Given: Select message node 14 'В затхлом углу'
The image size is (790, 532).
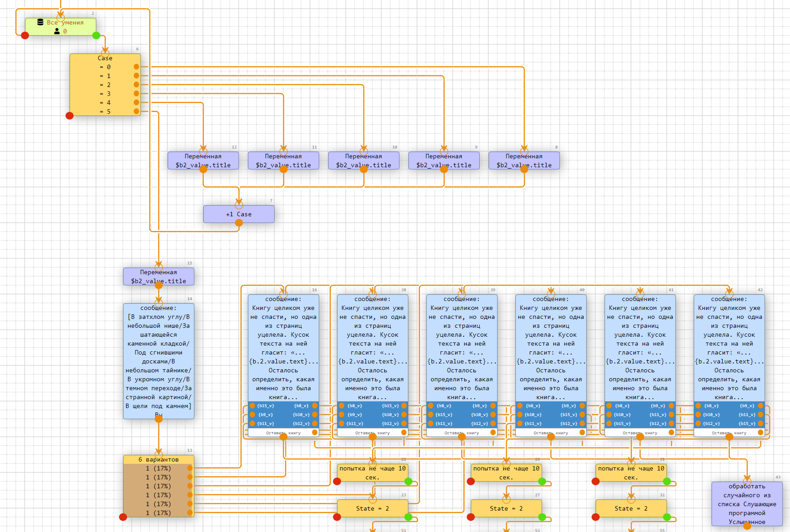Looking at the screenshot, I should (159, 361).
